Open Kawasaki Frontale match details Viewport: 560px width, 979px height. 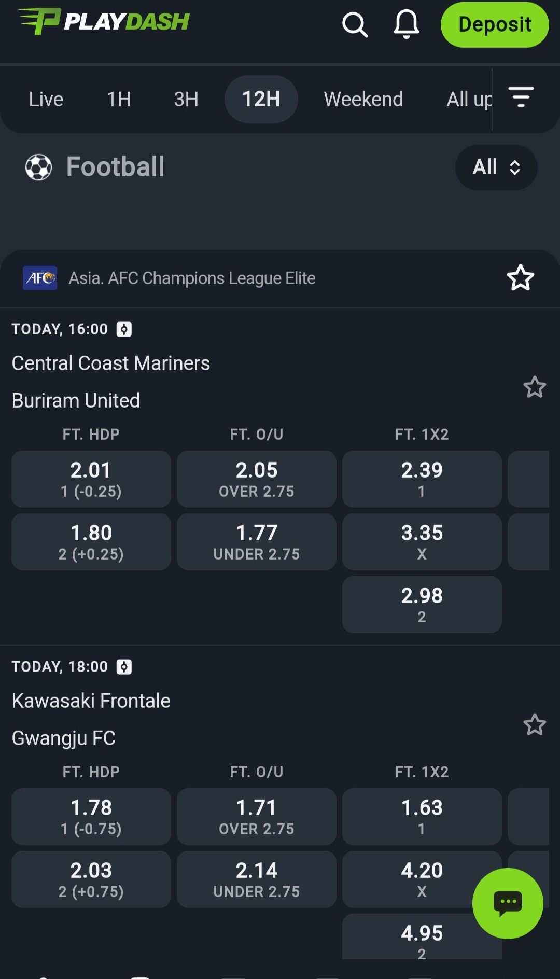91,701
